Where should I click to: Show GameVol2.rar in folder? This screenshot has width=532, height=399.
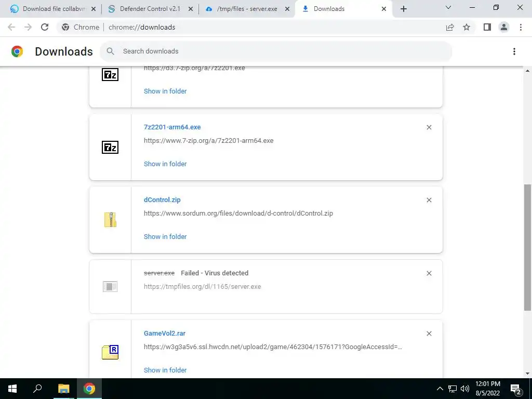165,370
